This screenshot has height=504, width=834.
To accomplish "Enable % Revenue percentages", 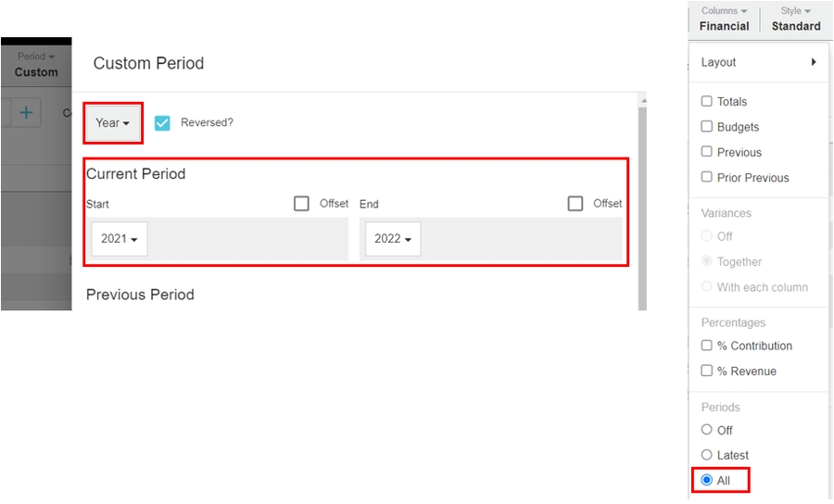I will (x=707, y=371).
